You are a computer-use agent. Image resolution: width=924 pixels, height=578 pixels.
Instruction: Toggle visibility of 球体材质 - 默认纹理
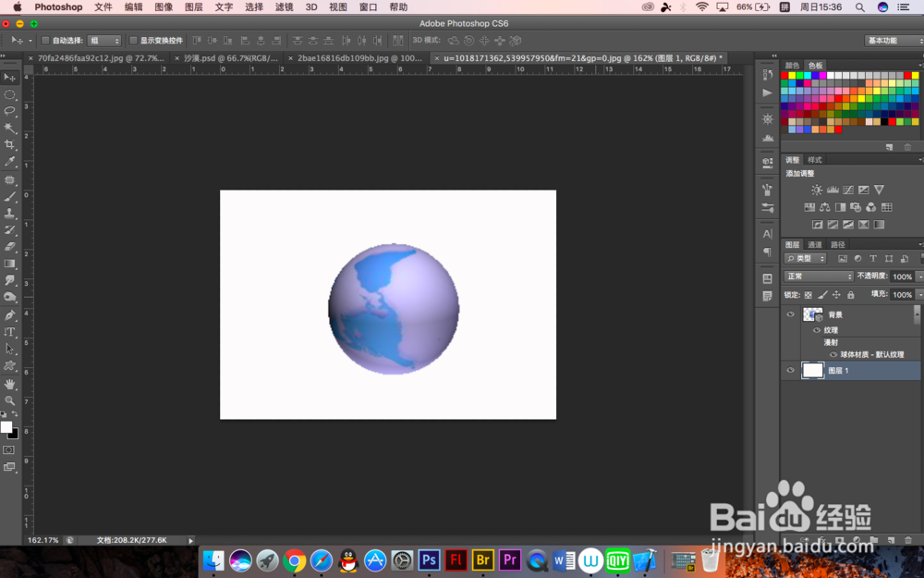[x=833, y=354]
